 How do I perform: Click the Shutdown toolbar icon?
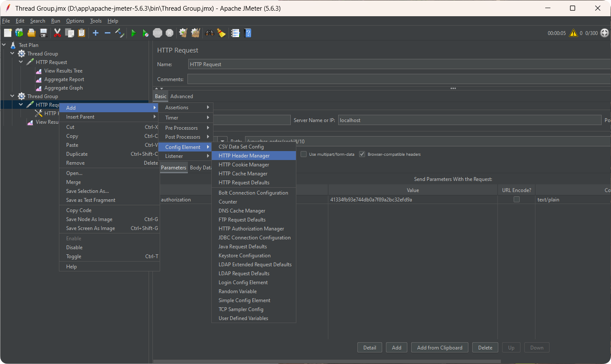point(170,33)
